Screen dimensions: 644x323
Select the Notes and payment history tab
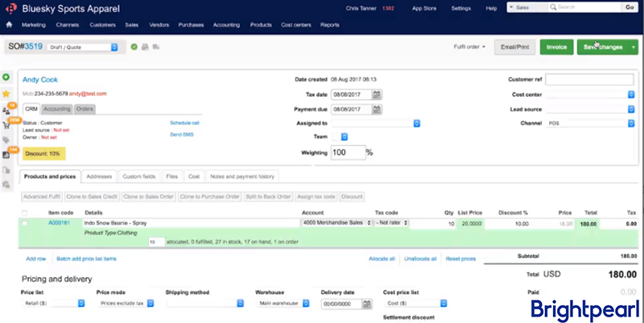[242, 176]
